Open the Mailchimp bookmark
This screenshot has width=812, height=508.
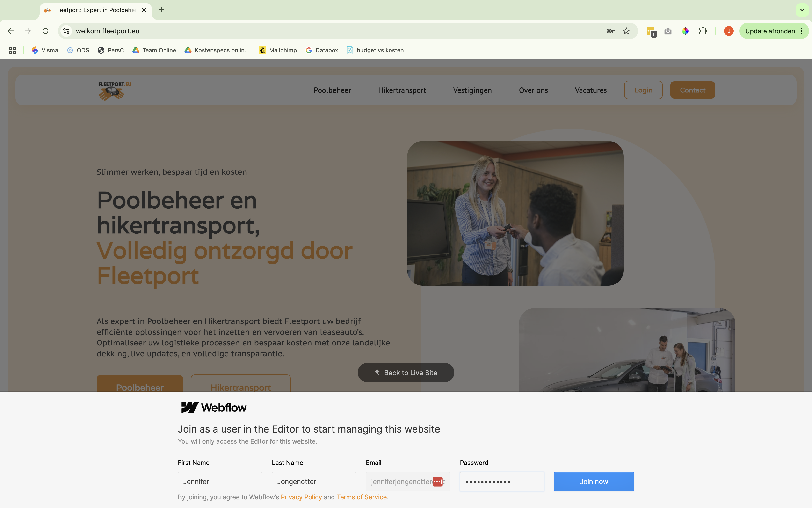[x=278, y=50]
